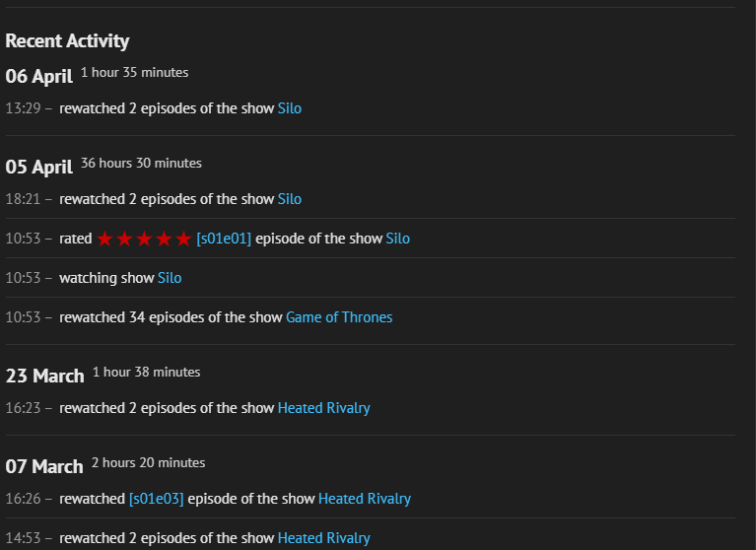This screenshot has height=550, width=756.
Task: Open the Game of Thrones show link
Action: tap(339, 317)
